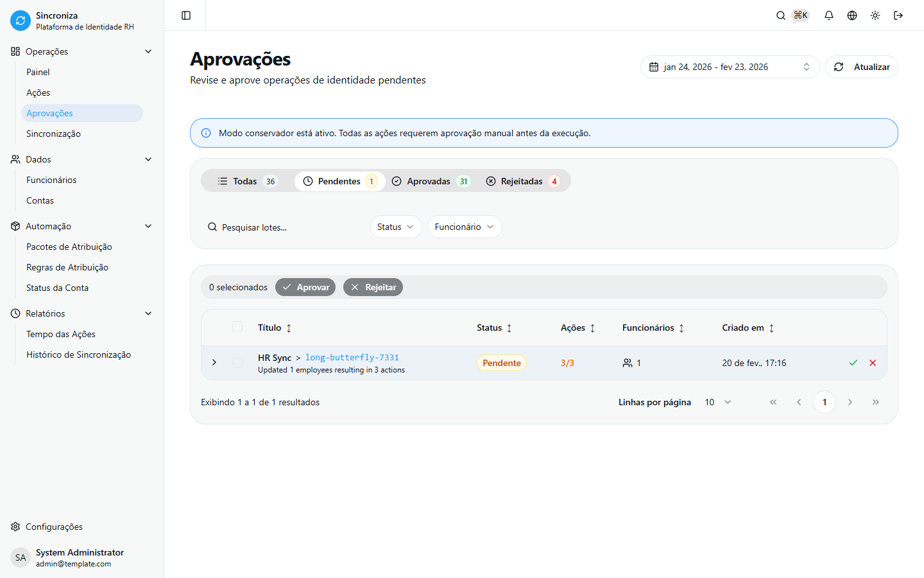The height and width of the screenshot is (578, 924).
Task: Switch to the Rejeitadas tab
Action: tap(522, 181)
